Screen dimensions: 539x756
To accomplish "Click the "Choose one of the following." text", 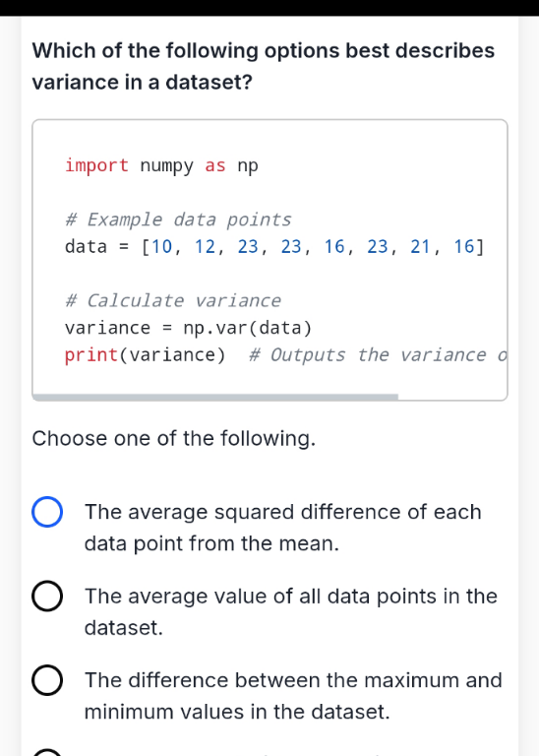I will 174,438.
